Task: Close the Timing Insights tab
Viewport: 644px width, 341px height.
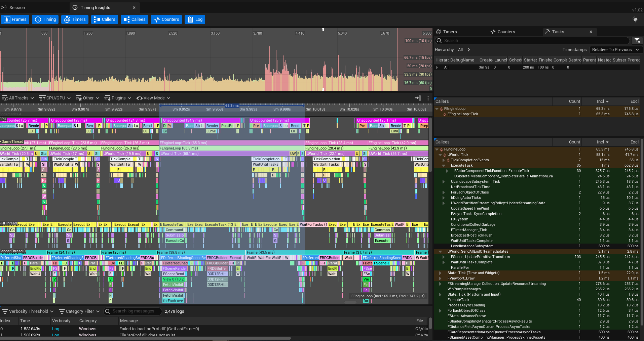Action: (x=134, y=7)
